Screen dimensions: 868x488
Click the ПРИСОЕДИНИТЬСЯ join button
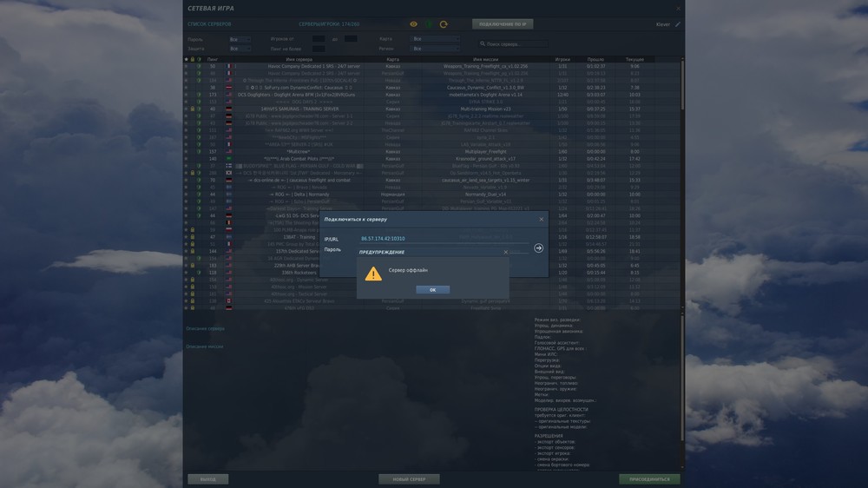point(649,479)
